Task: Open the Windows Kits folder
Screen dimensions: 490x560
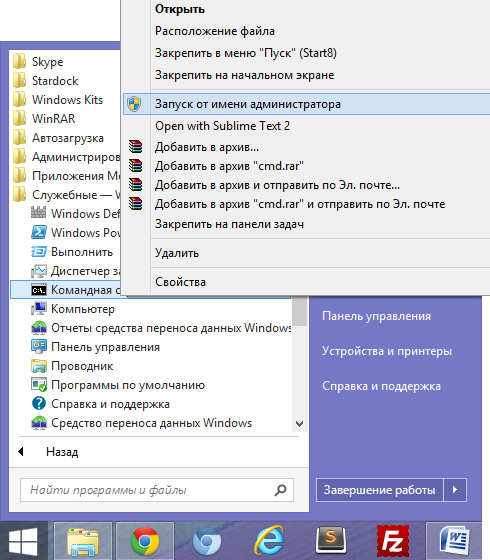Action: pos(58,100)
